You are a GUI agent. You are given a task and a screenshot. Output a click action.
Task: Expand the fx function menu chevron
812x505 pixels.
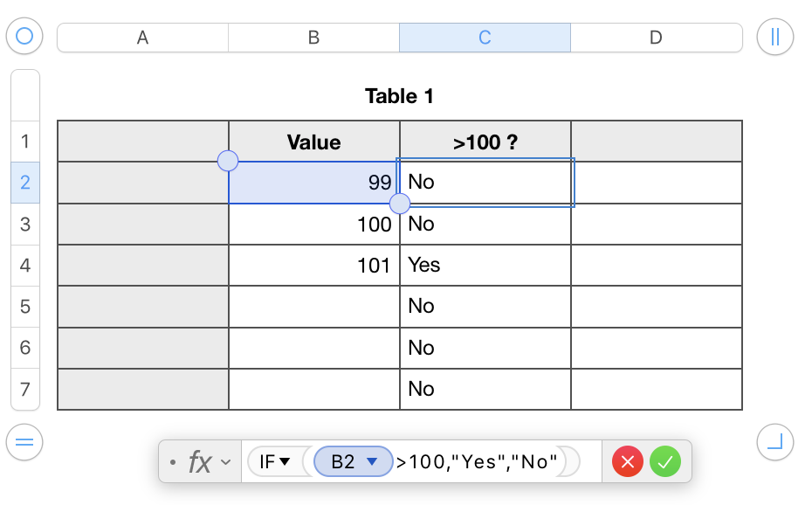(226, 462)
